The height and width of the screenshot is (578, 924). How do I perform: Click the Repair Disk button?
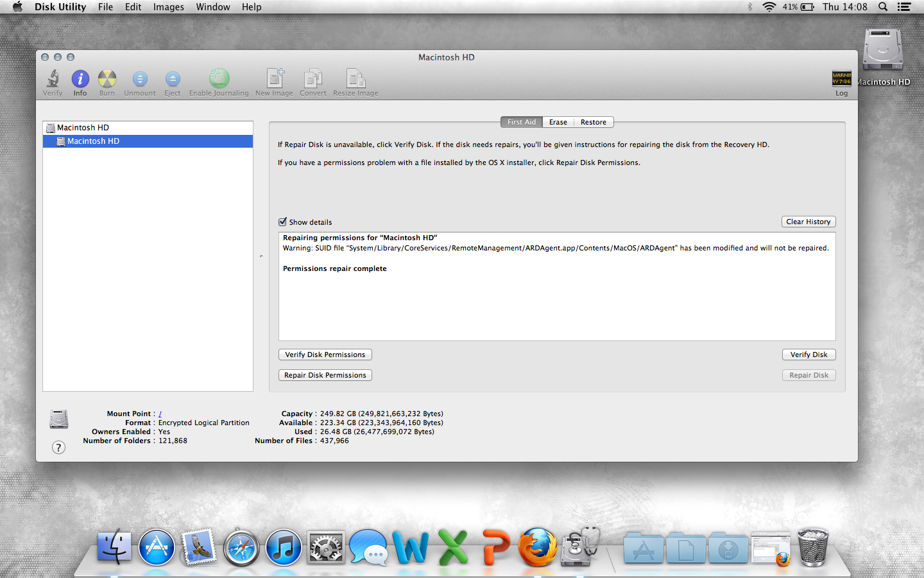(809, 375)
